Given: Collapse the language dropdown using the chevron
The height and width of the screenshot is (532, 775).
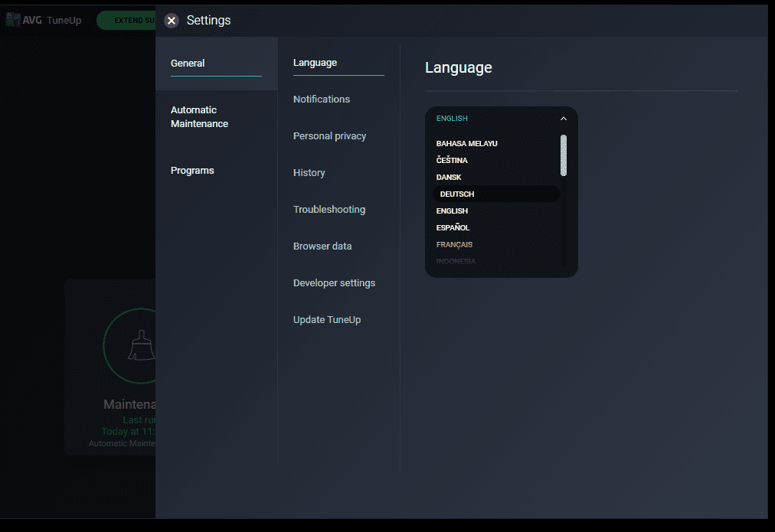Looking at the screenshot, I should [564, 119].
